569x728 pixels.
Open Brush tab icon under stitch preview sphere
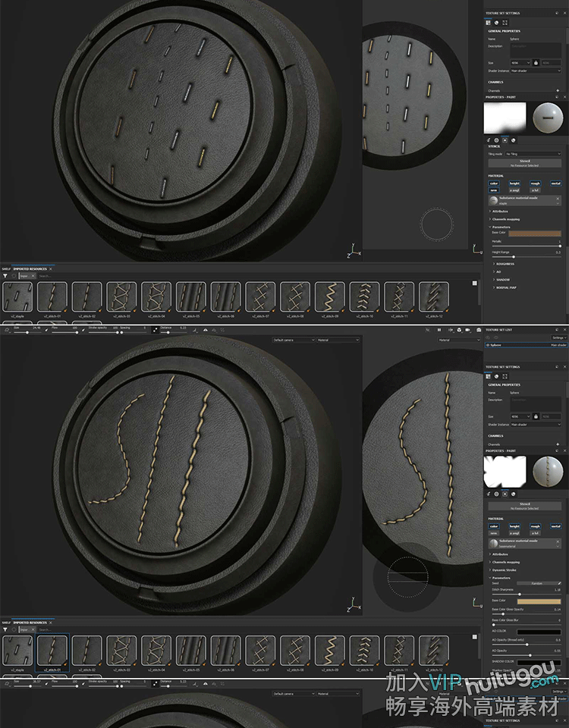click(489, 494)
